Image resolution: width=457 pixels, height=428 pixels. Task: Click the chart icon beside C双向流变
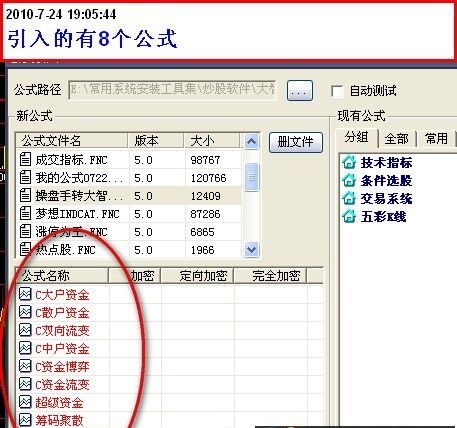pos(25,330)
